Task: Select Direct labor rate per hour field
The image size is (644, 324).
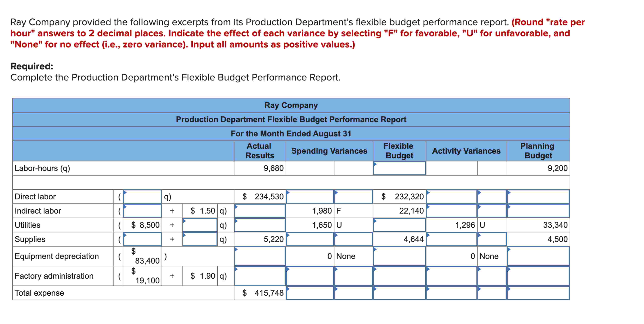Action: pos(142,196)
